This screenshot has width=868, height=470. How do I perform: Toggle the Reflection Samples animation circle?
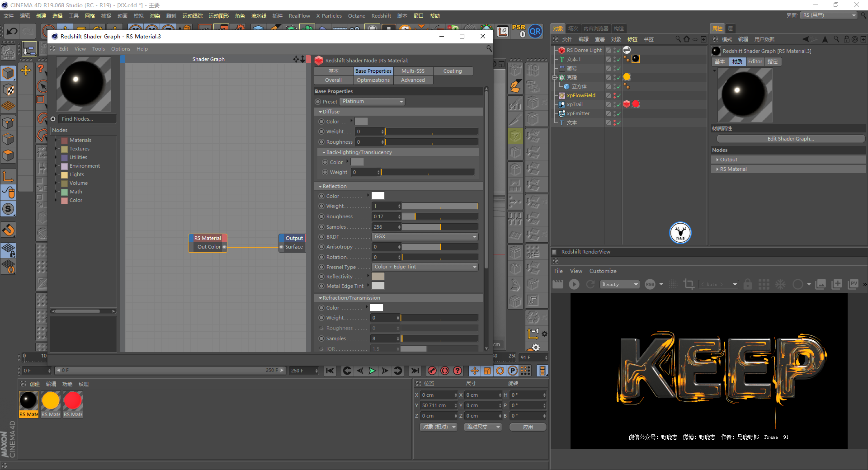point(321,227)
